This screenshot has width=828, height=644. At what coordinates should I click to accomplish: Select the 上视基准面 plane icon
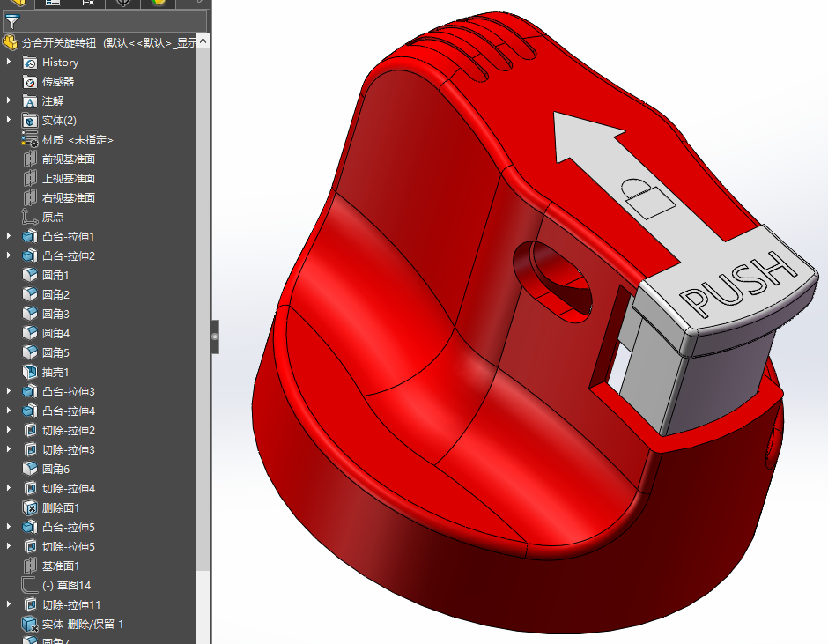[30, 179]
